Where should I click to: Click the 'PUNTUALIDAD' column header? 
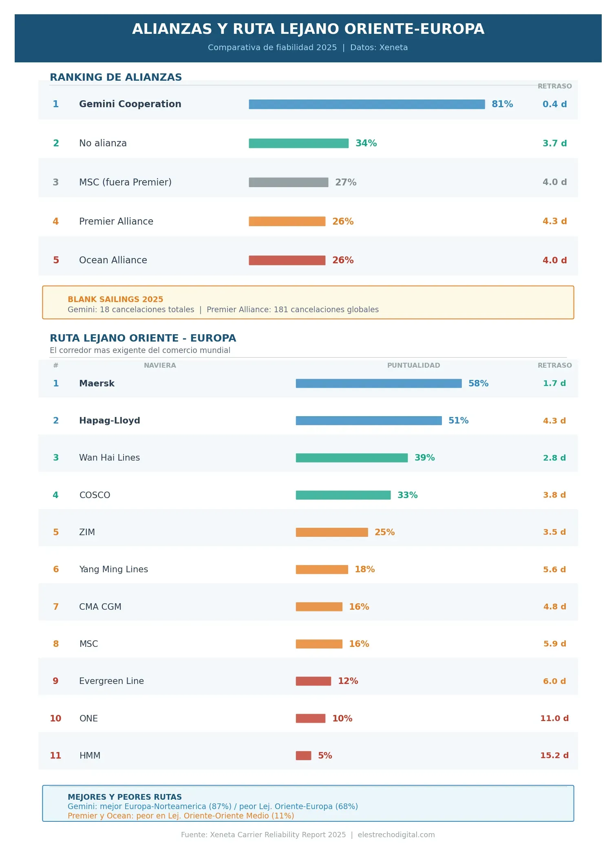[413, 366]
